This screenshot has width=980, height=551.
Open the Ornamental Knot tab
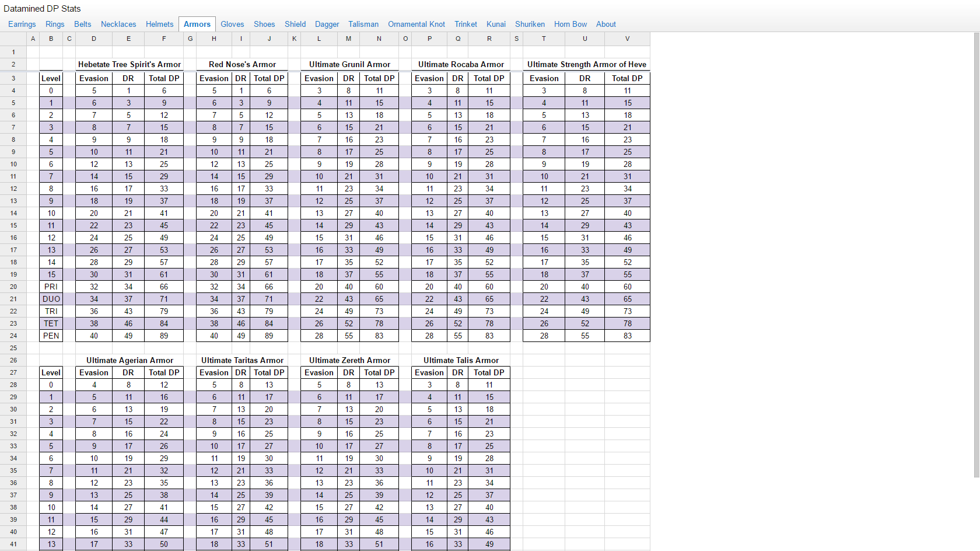click(x=416, y=24)
